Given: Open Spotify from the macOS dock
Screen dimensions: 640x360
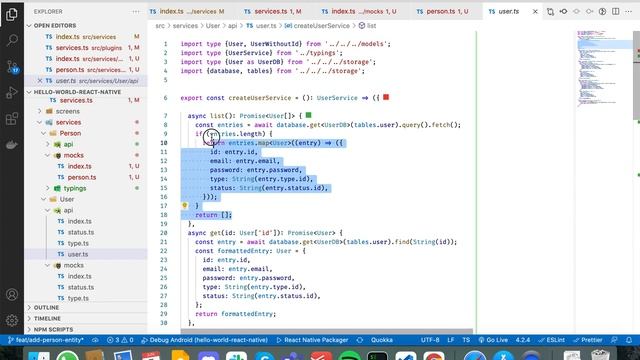Looking at the screenshot, I should click(x=350, y=357).
